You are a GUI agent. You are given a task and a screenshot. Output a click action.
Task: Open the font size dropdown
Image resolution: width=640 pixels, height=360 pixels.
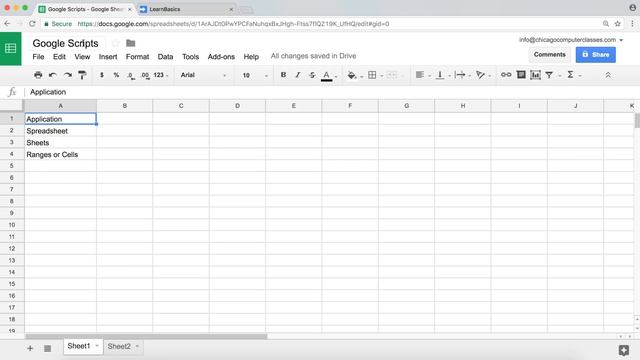255,75
